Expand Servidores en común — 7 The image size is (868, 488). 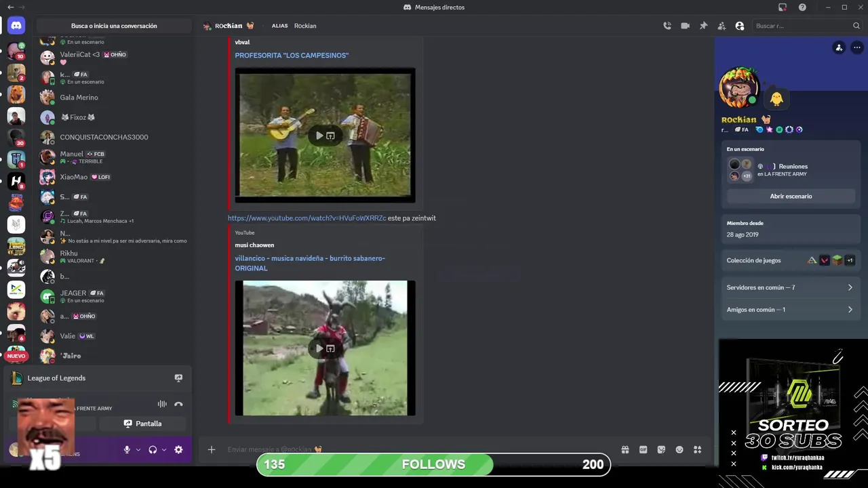tap(791, 287)
